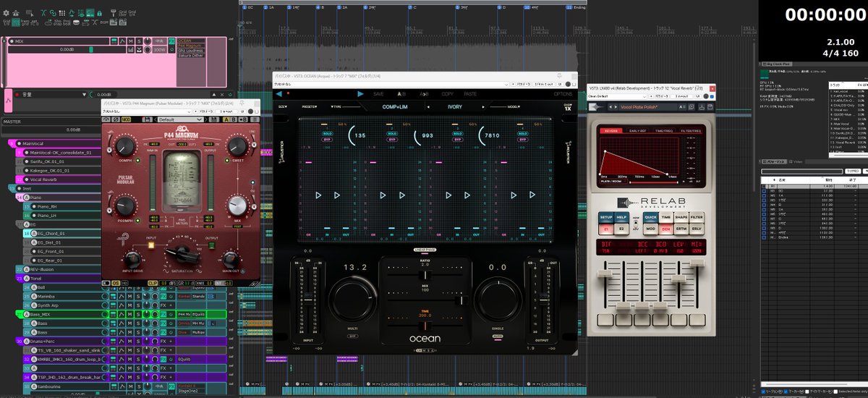
Task: Switch to EARLY REF tab in LX480
Action: click(x=638, y=130)
